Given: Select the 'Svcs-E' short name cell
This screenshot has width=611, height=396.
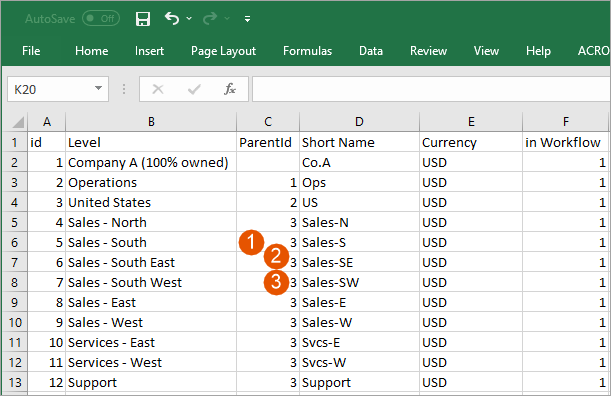Looking at the screenshot, I should [x=359, y=342].
